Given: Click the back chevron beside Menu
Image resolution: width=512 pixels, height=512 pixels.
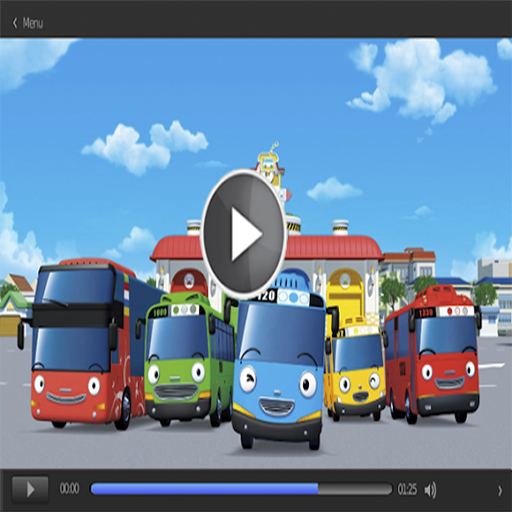Looking at the screenshot, I should click(15, 23).
